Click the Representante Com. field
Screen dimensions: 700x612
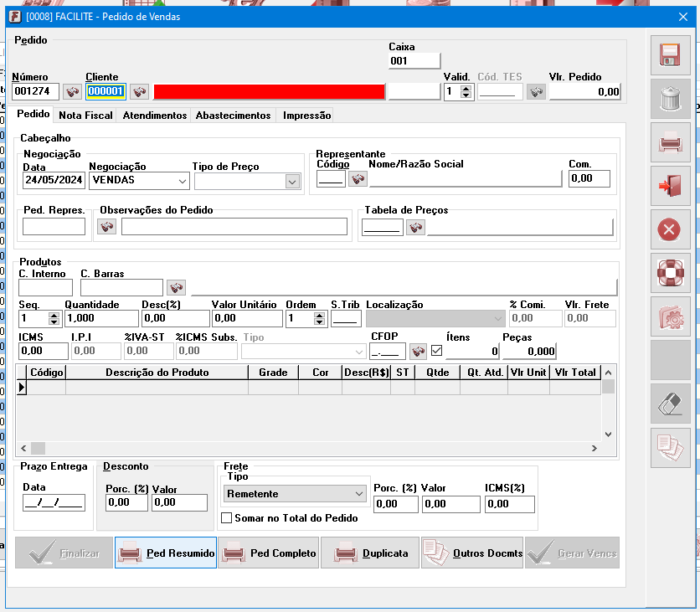[589, 178]
